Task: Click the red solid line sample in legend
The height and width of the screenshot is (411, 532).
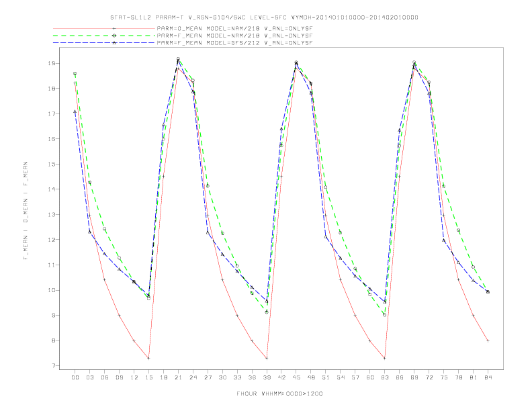Action: click(104, 28)
